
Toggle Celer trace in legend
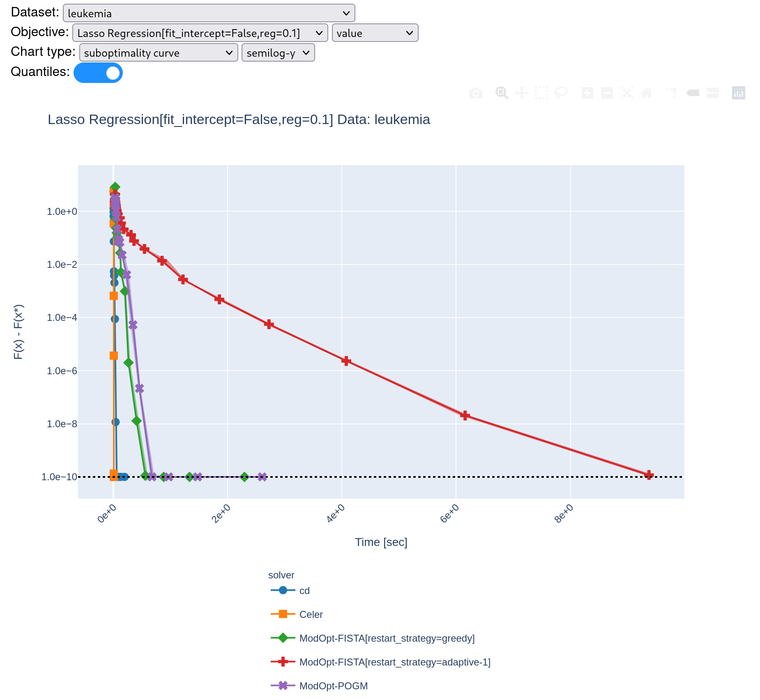coord(297,615)
